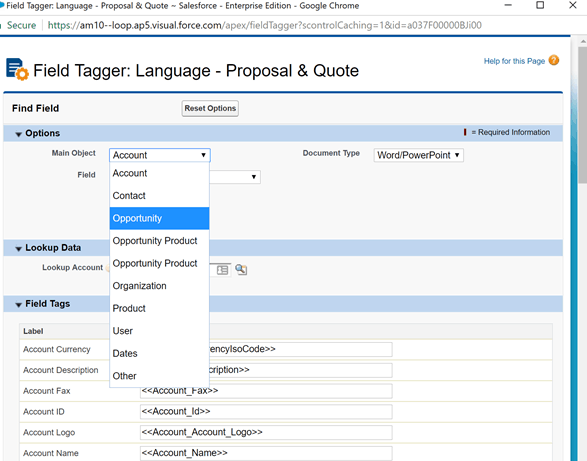Click the Account Fax tag field
587x461 pixels.
pyautogui.click(x=266, y=391)
